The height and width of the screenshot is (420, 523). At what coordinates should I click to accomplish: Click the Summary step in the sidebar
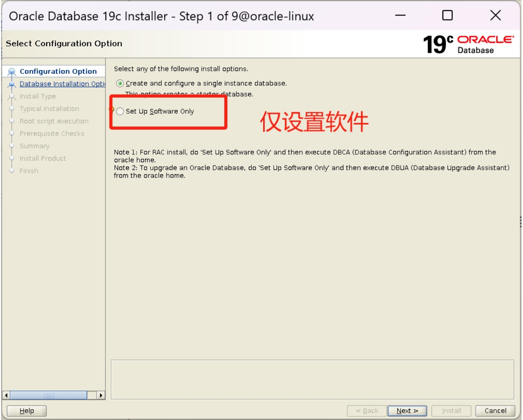34,146
